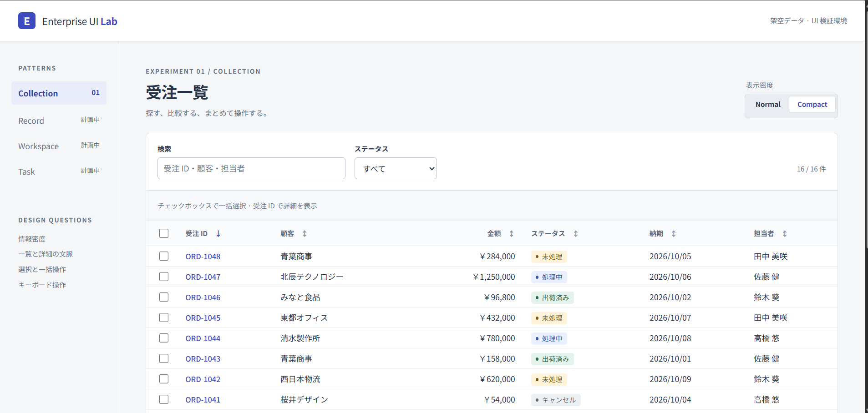Sort the 担当者 column with its arrow icon
Image resolution: width=868 pixels, height=413 pixels.
point(785,234)
